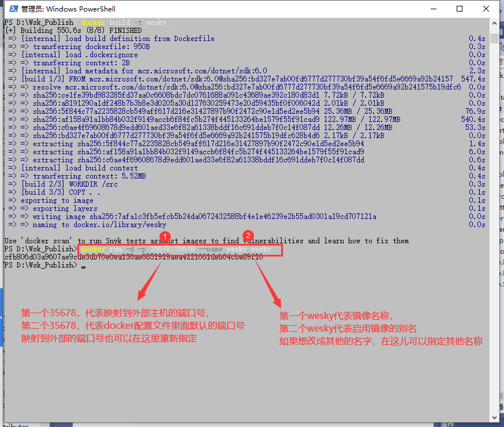Click the '540.4s' timing value
The image size is (504, 427).
473,120
